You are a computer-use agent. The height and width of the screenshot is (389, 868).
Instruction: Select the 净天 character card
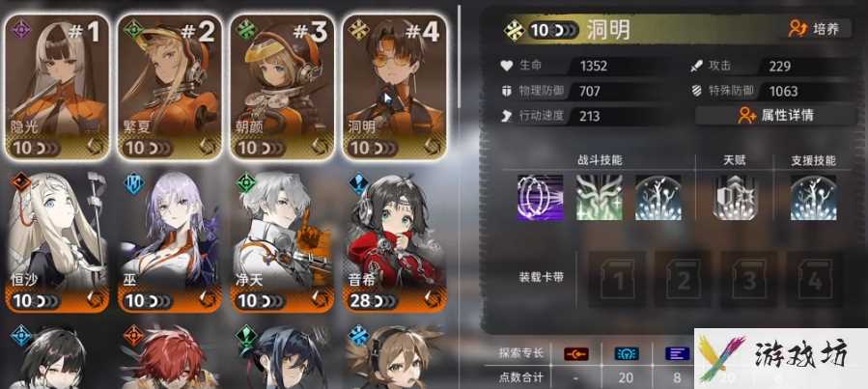tap(282, 242)
